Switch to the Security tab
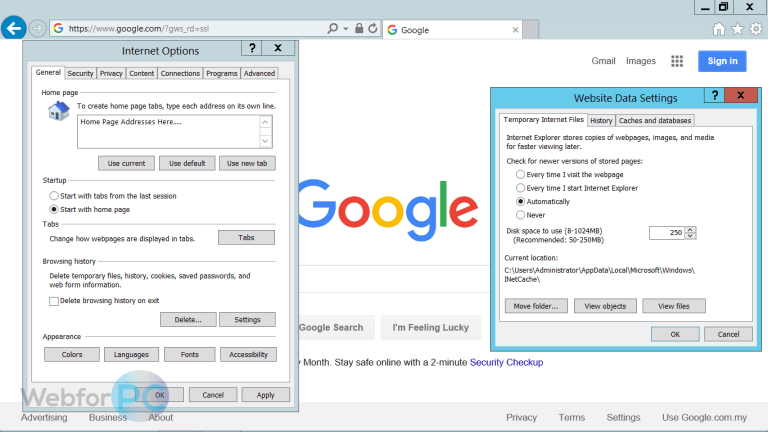The width and height of the screenshot is (768, 433). (80, 73)
